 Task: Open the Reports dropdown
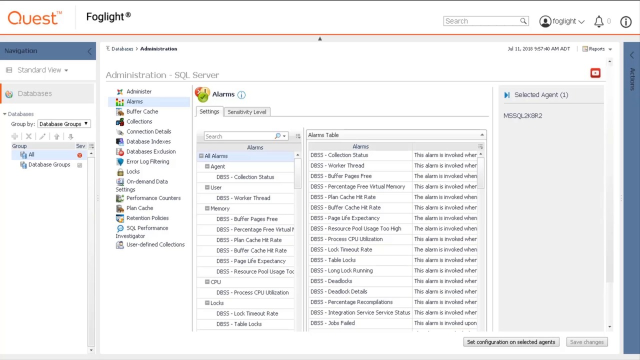coord(597,49)
